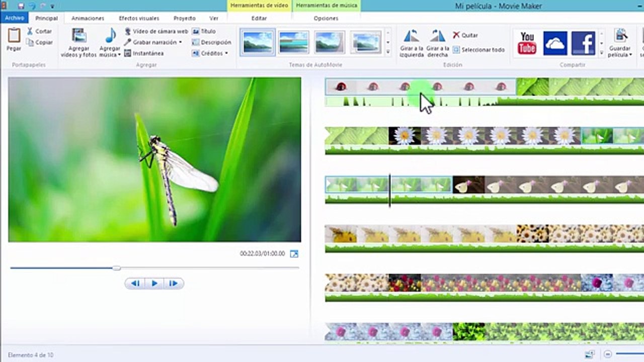Viewport: 644px width, 362px height.
Task: Cut selection with the Cortar scissors
Action: click(x=39, y=31)
